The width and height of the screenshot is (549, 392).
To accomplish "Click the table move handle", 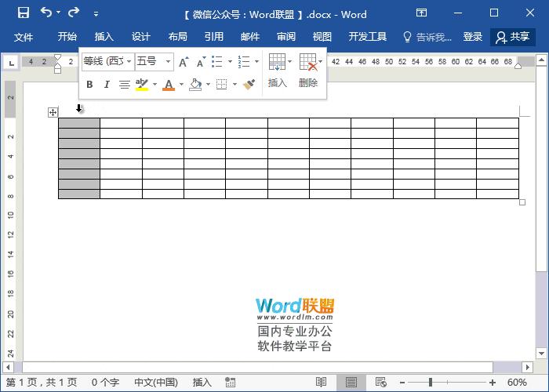I will [x=53, y=112].
